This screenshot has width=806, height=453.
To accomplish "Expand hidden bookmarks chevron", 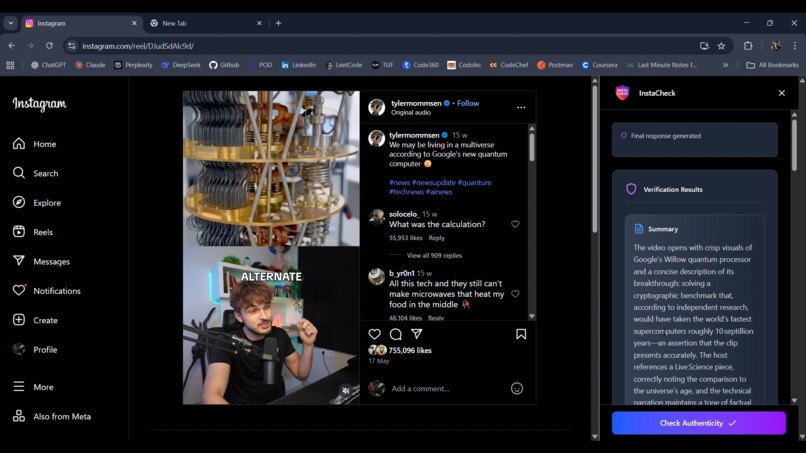I will [725, 65].
